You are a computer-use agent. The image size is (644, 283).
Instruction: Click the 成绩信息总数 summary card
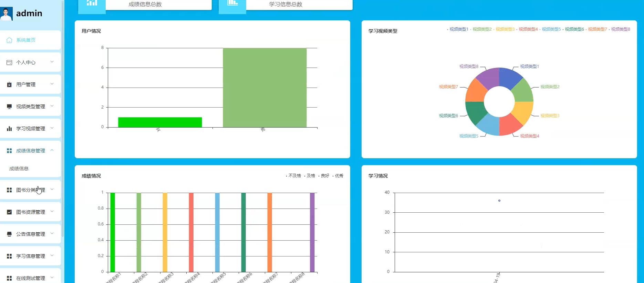(145, 4)
